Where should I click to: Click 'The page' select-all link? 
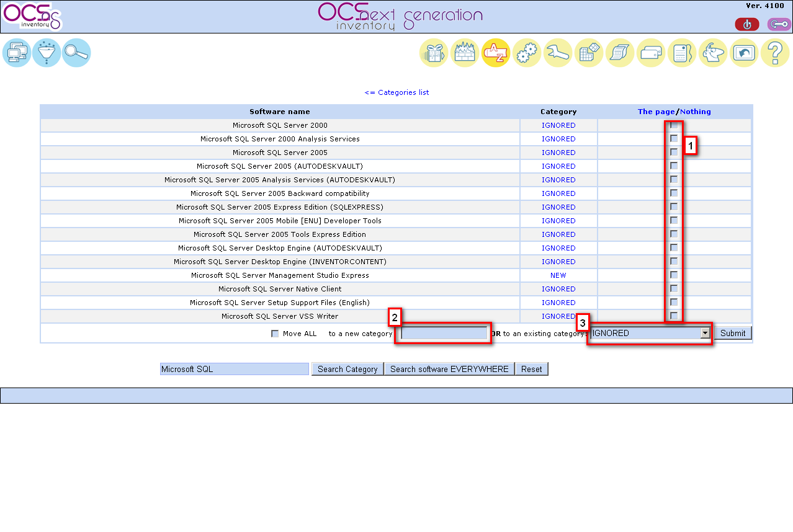[x=656, y=112]
